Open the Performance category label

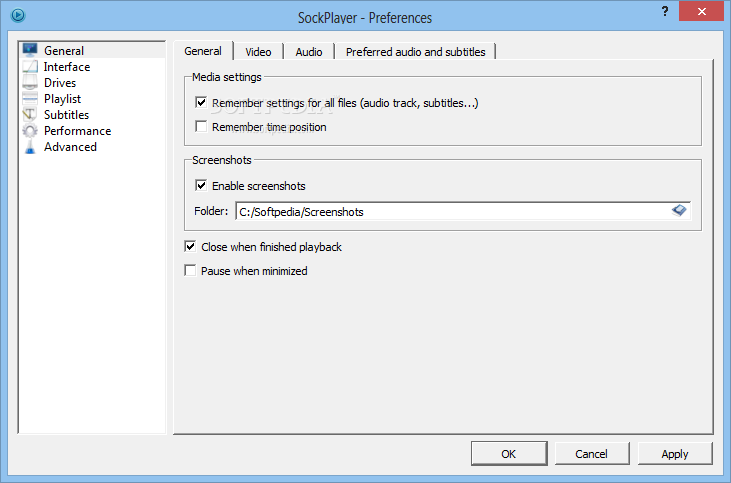pyautogui.click(x=77, y=131)
